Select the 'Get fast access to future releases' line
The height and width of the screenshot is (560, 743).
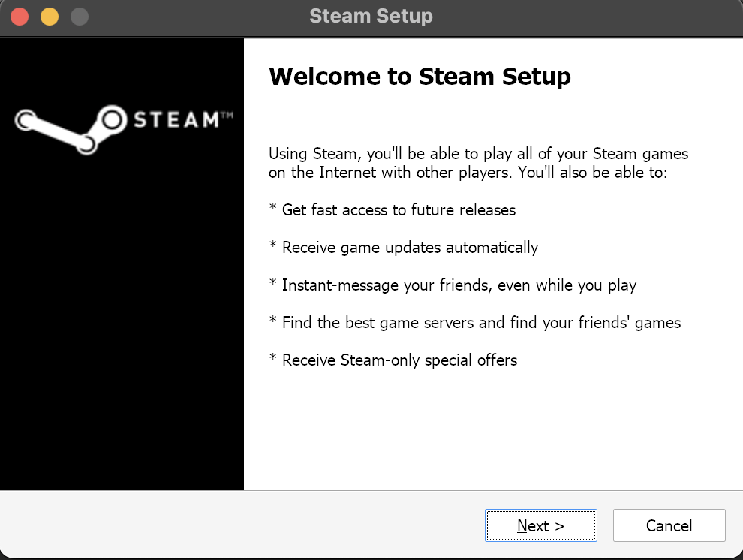(x=399, y=210)
